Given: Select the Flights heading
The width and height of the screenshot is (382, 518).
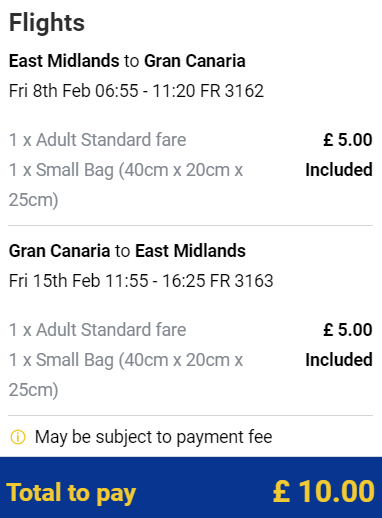Looking at the screenshot, I should point(47,23).
